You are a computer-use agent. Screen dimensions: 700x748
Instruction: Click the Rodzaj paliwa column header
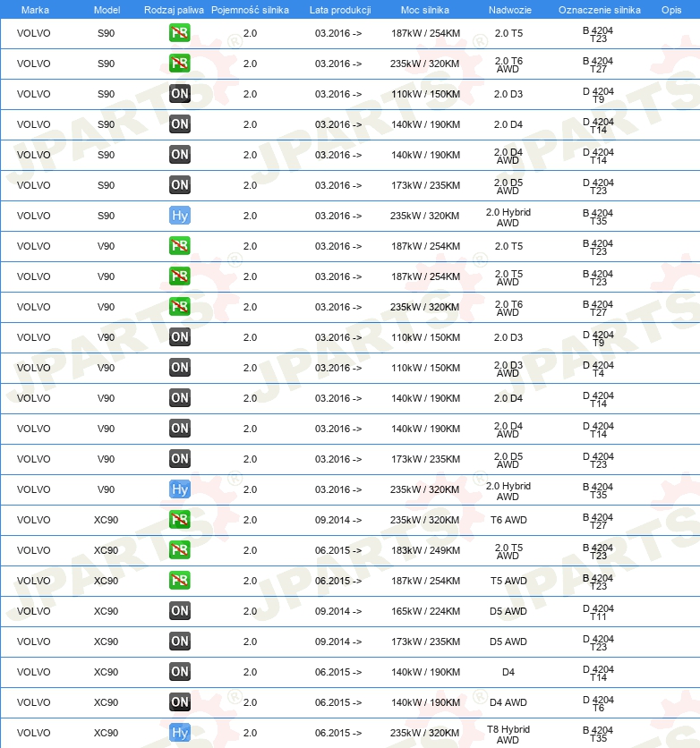174,10
